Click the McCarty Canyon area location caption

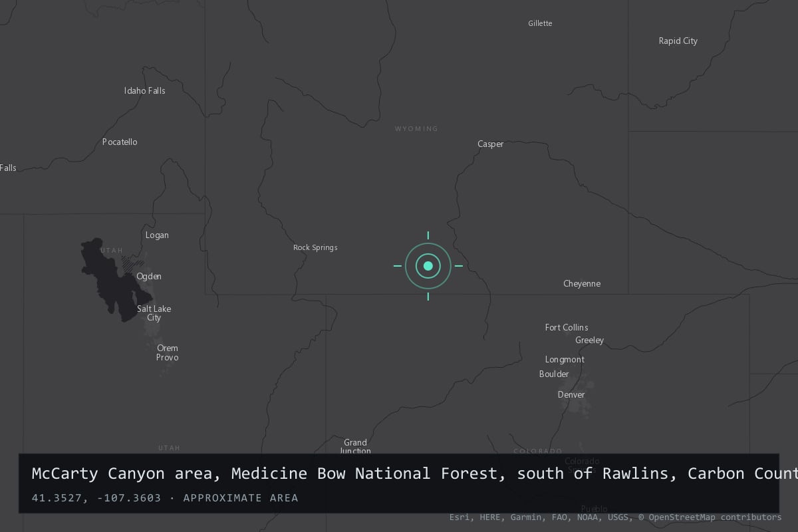[x=415, y=473]
